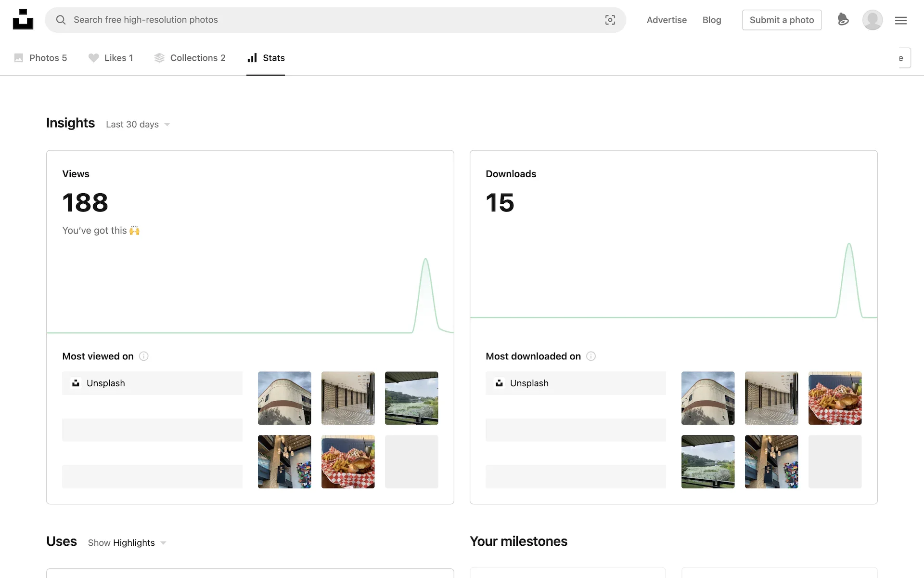The width and height of the screenshot is (924, 578).
Task: Select the Stats tab
Action: point(266,58)
